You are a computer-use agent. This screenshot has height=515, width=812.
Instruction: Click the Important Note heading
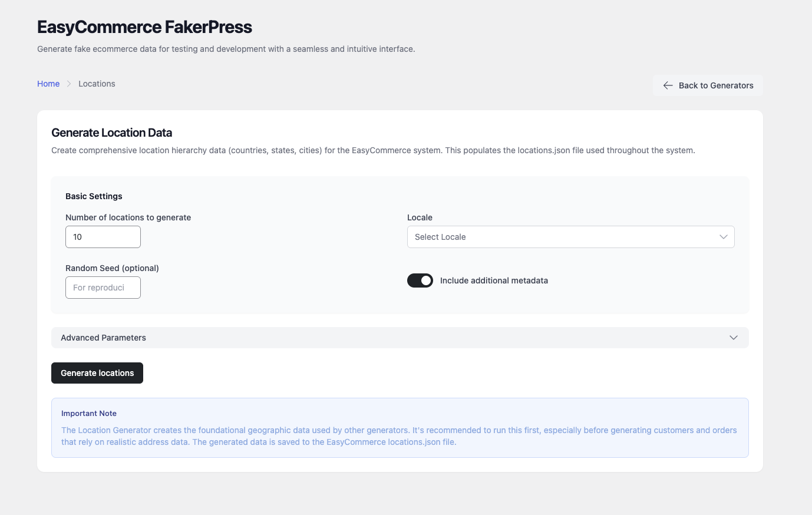pos(89,413)
